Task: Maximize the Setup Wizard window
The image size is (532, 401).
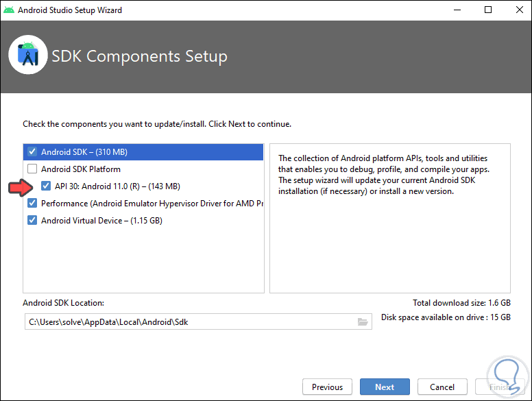Action: point(487,10)
